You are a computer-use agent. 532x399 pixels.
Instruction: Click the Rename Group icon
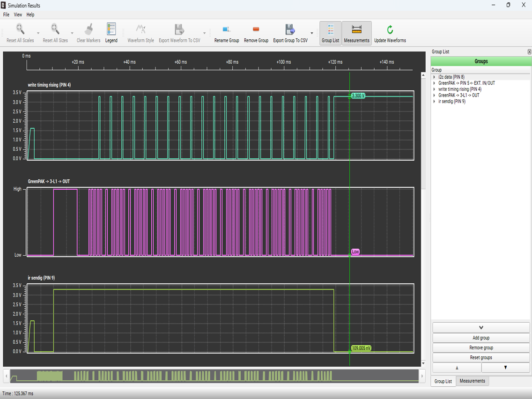227,30
